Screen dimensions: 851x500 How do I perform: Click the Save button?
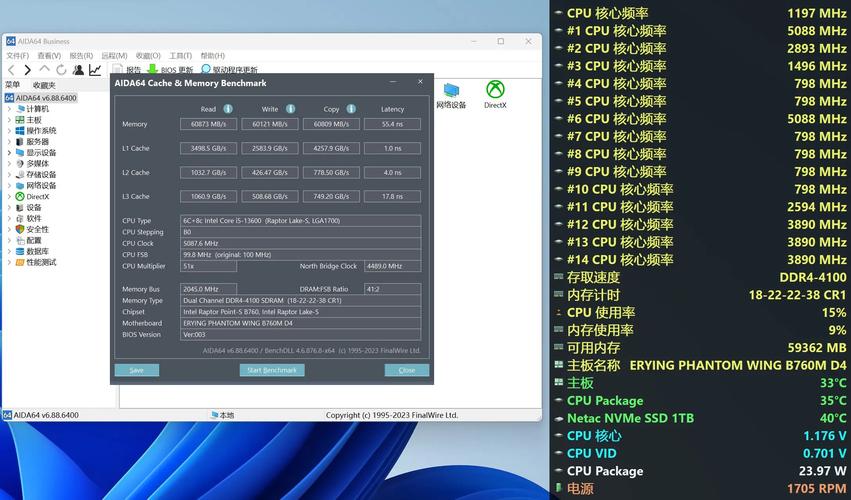tap(136, 370)
